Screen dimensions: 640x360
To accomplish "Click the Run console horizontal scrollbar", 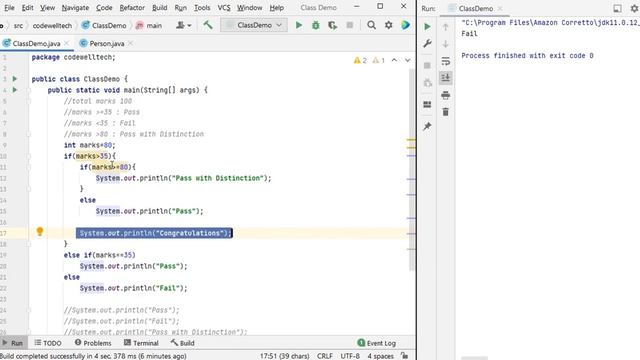I will [x=474, y=358].
